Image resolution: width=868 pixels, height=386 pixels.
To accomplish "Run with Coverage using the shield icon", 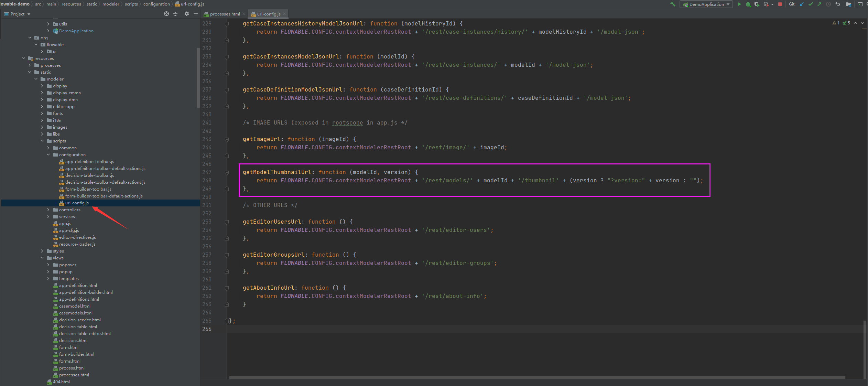I will (757, 4).
